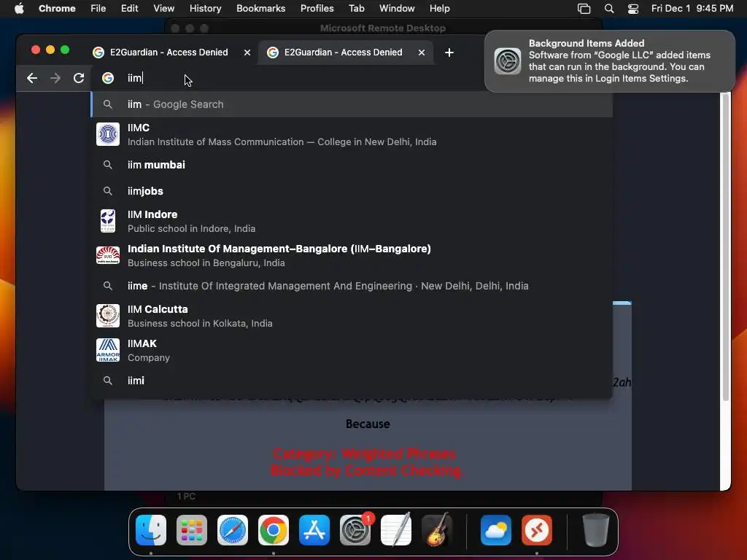
Task: Close the second E2Guardian tab
Action: click(421, 52)
